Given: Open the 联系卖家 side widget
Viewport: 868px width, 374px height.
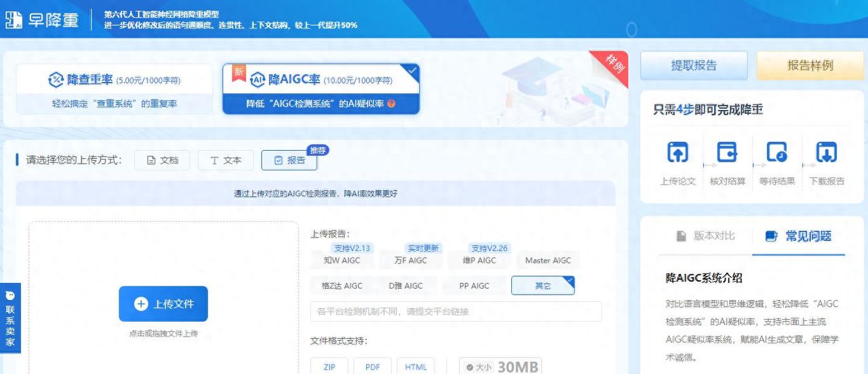Looking at the screenshot, I should [10, 318].
